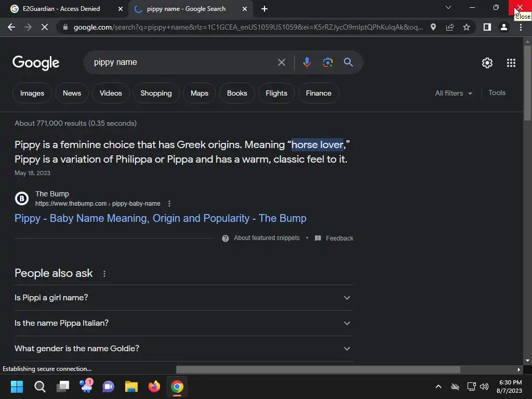Open Task View on taskbar
This screenshot has width=532, height=399.
(x=63, y=387)
